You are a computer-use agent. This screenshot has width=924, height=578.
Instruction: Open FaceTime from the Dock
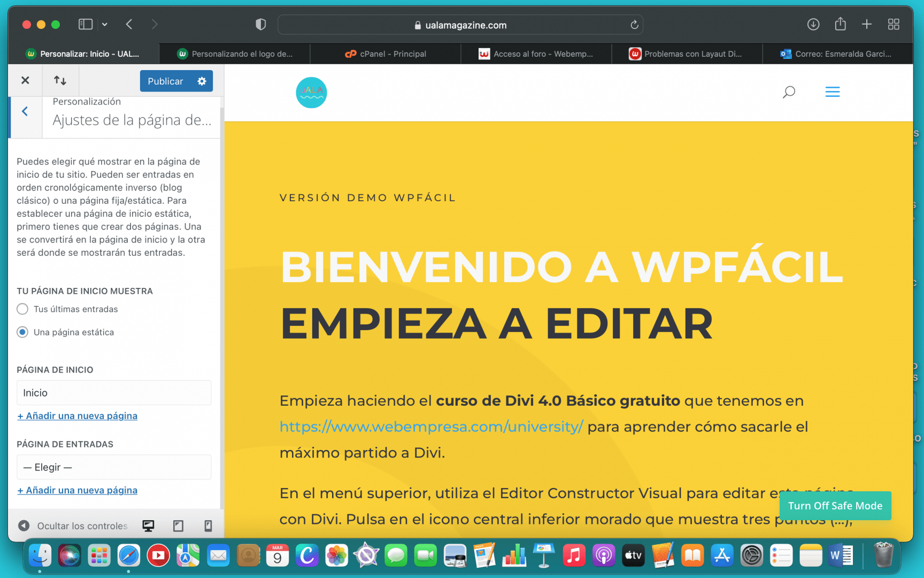[x=426, y=556]
